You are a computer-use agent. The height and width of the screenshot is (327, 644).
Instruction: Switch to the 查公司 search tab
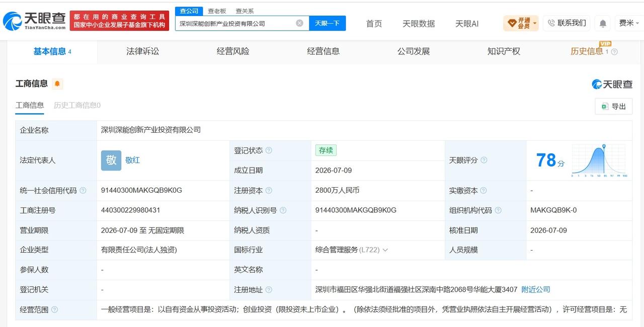pyautogui.click(x=189, y=11)
